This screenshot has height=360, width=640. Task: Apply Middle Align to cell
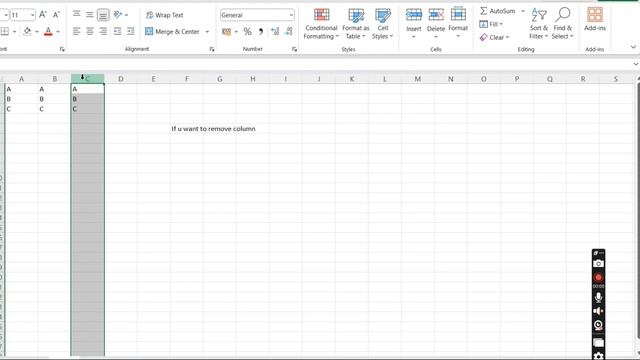coord(90,15)
